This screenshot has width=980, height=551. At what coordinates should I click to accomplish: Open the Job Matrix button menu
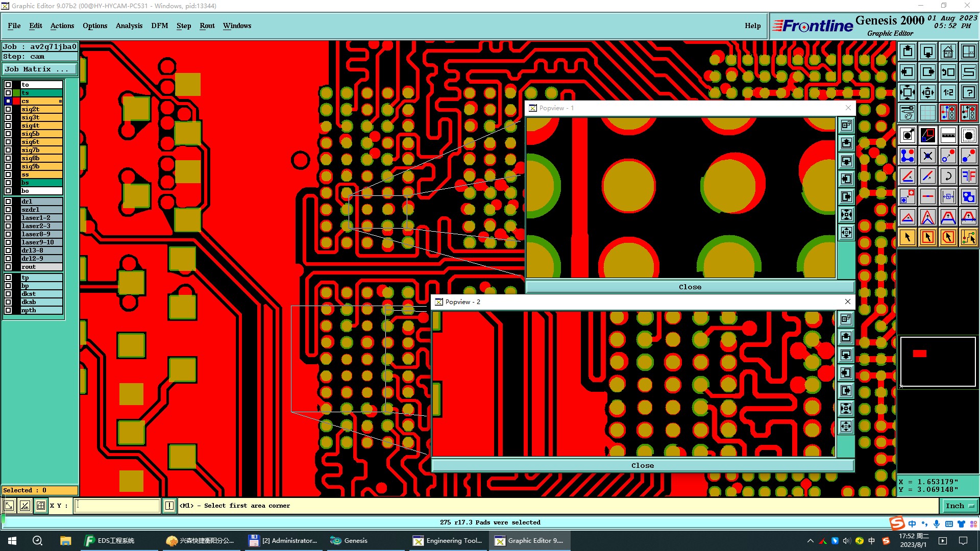tap(40, 69)
